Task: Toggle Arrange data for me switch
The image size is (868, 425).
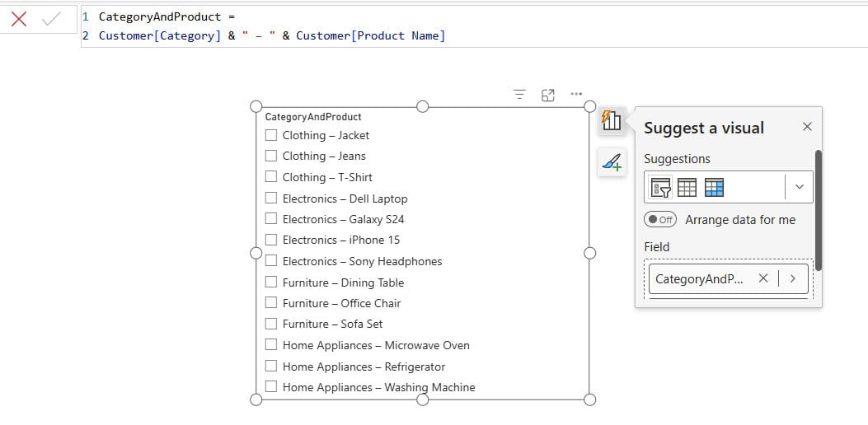Action: tap(659, 220)
